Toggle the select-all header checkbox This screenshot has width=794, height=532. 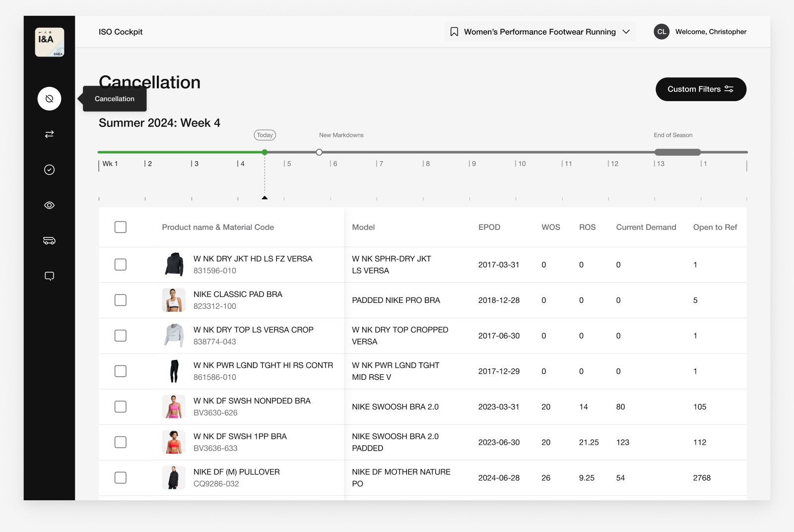(121, 227)
